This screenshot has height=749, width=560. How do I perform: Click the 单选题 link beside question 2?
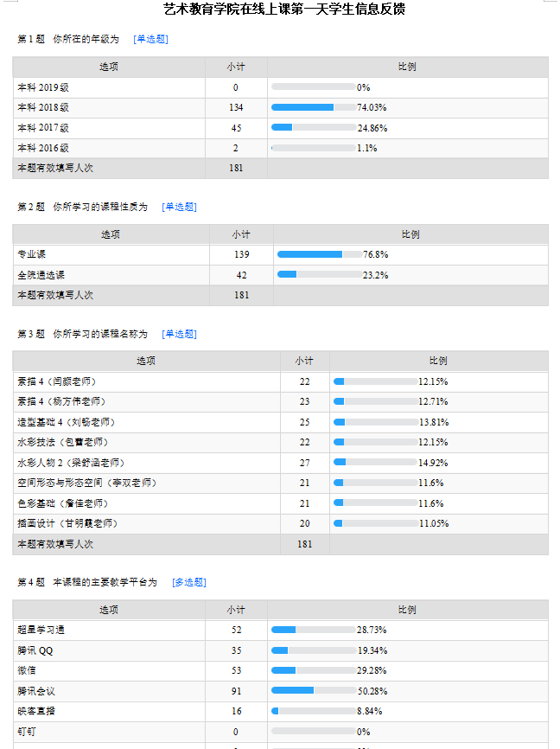coord(179,208)
